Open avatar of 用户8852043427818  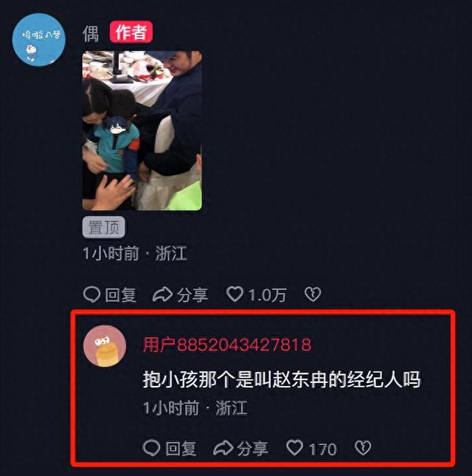pos(105,346)
